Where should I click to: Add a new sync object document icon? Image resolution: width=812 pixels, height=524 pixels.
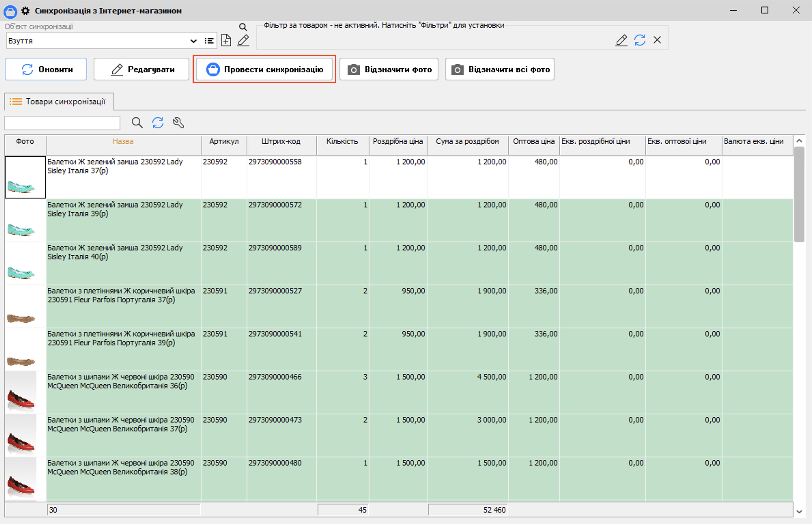[226, 40]
